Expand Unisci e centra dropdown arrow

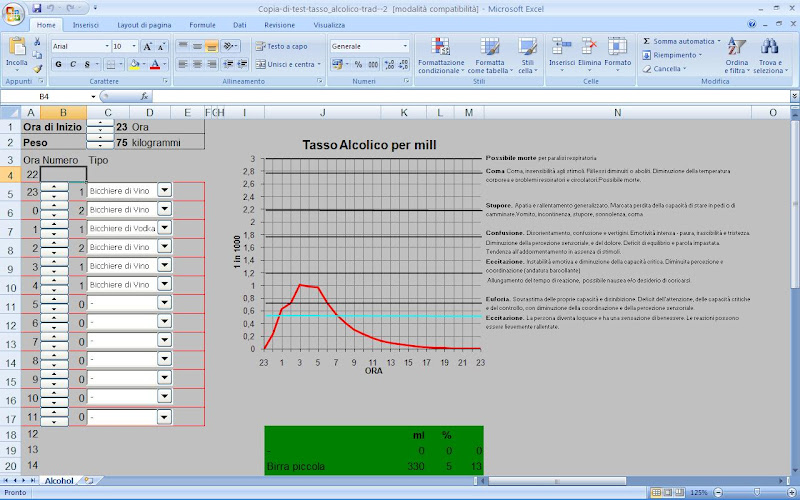click(x=319, y=64)
